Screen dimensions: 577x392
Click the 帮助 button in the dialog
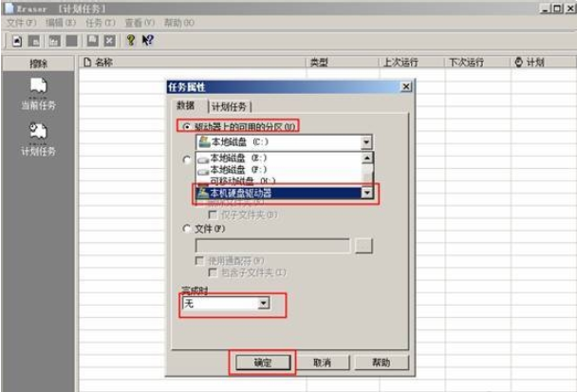381,363
